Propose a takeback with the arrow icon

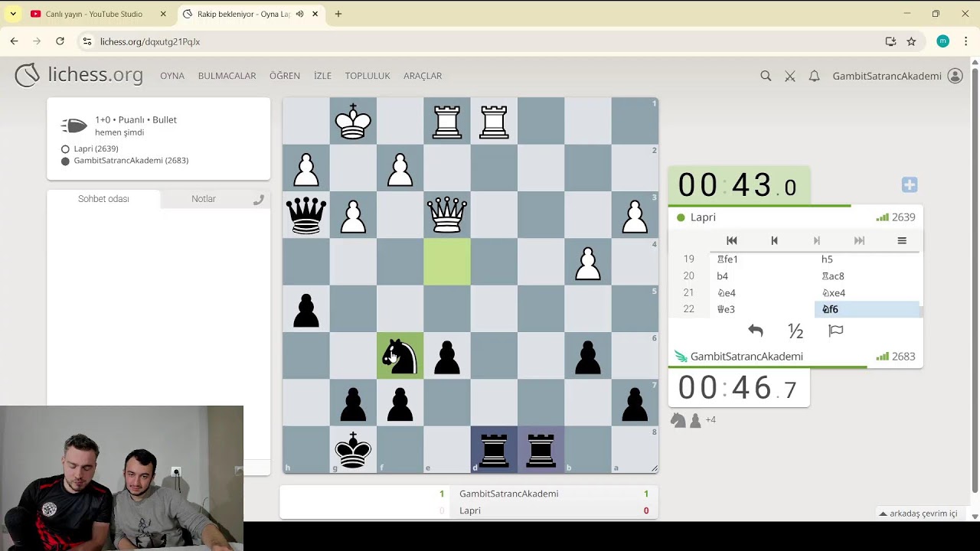click(x=756, y=331)
